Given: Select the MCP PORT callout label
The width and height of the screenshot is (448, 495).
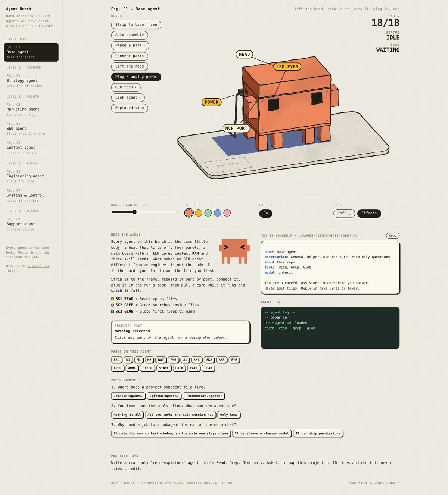Looking at the screenshot, I should pos(236,128).
